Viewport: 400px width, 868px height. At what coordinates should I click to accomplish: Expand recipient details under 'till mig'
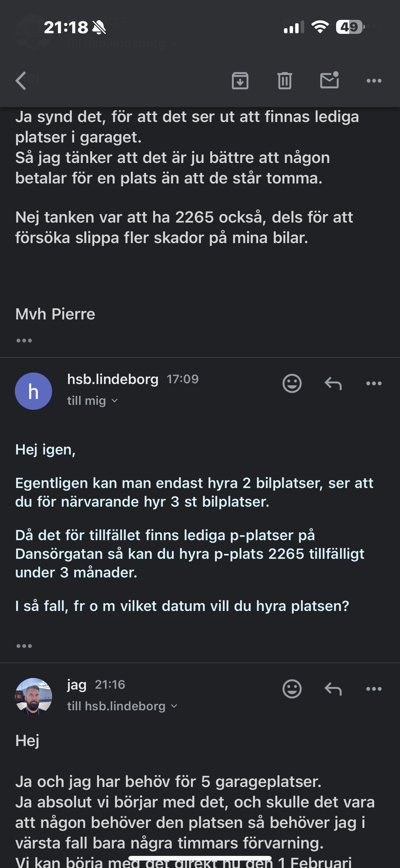pos(93,401)
